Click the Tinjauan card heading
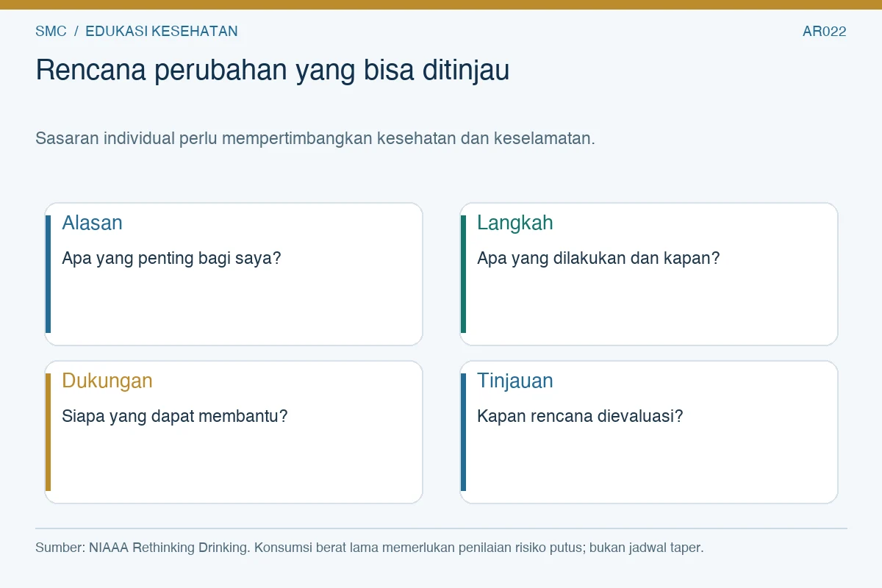 coord(514,381)
